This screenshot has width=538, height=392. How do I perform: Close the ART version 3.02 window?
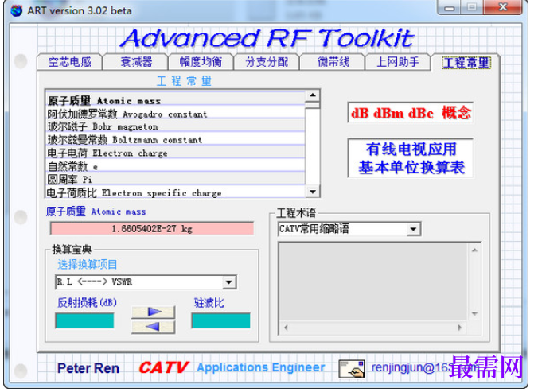coord(503,7)
